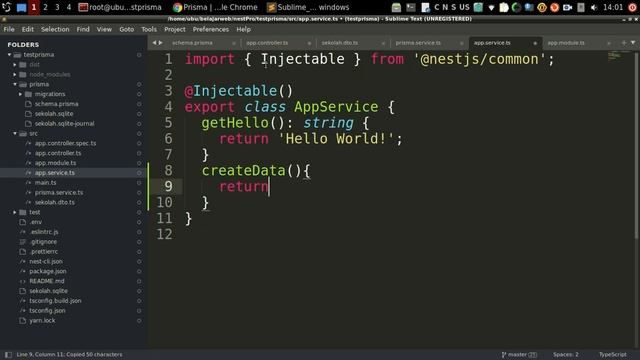
Task: Open app.controller.spec.ts in sidebar
Action: (65, 143)
